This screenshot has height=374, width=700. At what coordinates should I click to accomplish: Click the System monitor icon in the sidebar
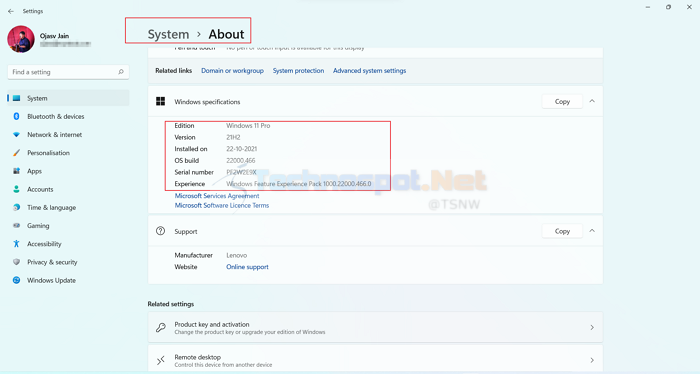click(x=17, y=98)
